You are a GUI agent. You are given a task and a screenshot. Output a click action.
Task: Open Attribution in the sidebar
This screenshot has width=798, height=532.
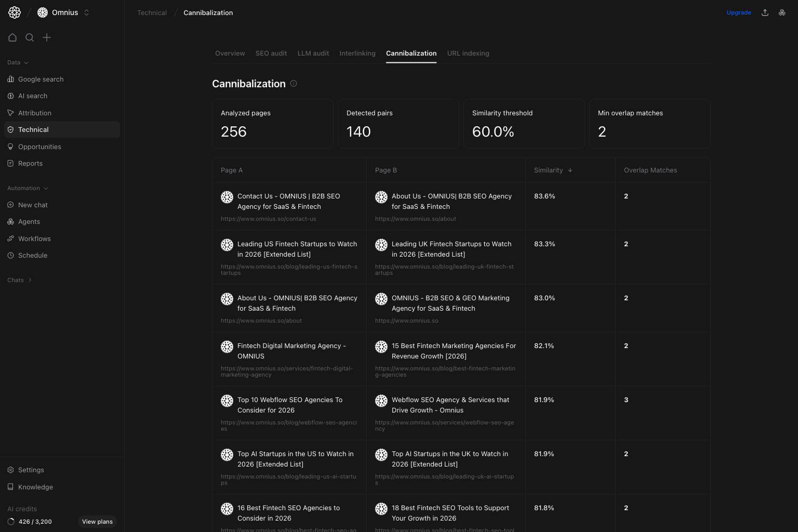pos(62,113)
